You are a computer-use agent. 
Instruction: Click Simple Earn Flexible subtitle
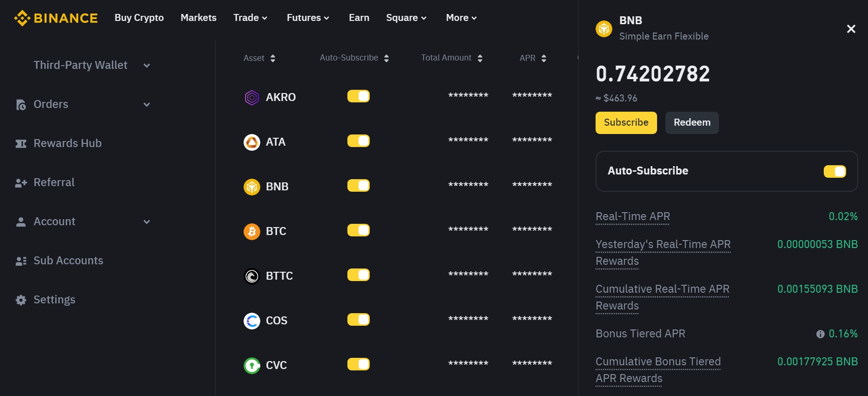click(664, 36)
